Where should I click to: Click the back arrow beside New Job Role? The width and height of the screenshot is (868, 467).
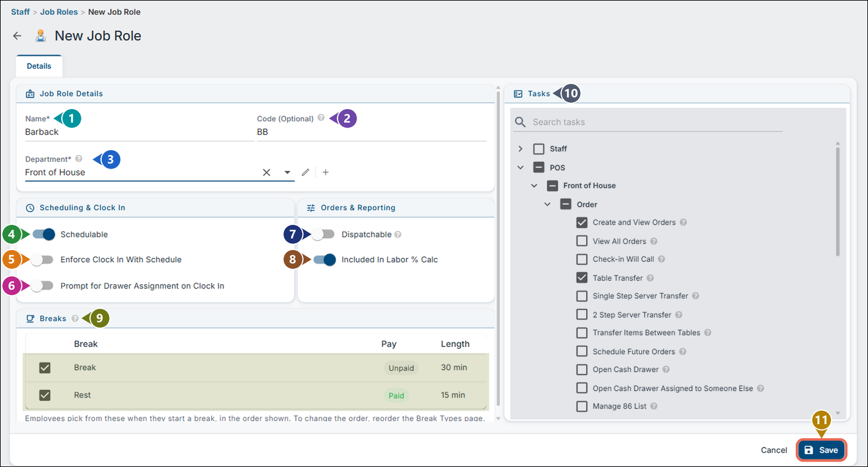pos(17,36)
